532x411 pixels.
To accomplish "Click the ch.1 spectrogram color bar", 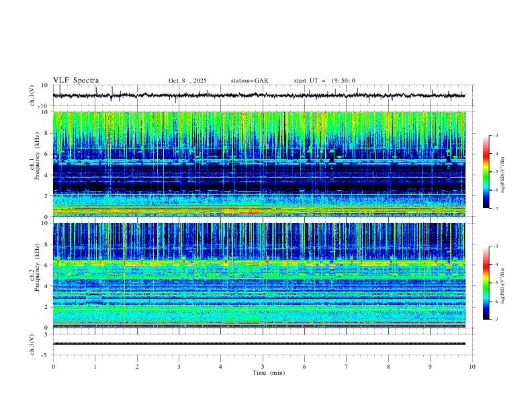I will coord(486,172).
